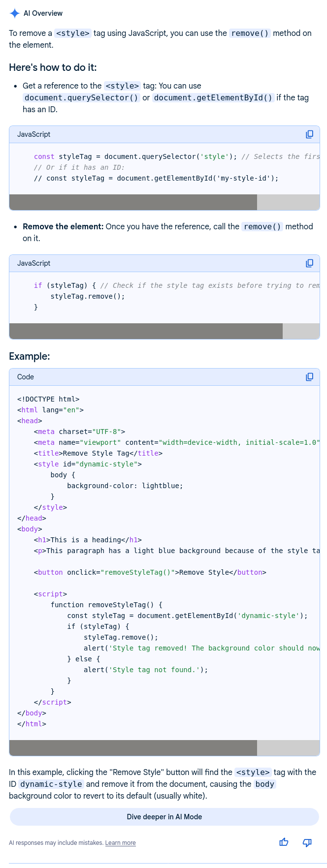Click the "Remove the element:" bold text
Image resolution: width=327 pixels, height=868 pixels.
coord(63,226)
